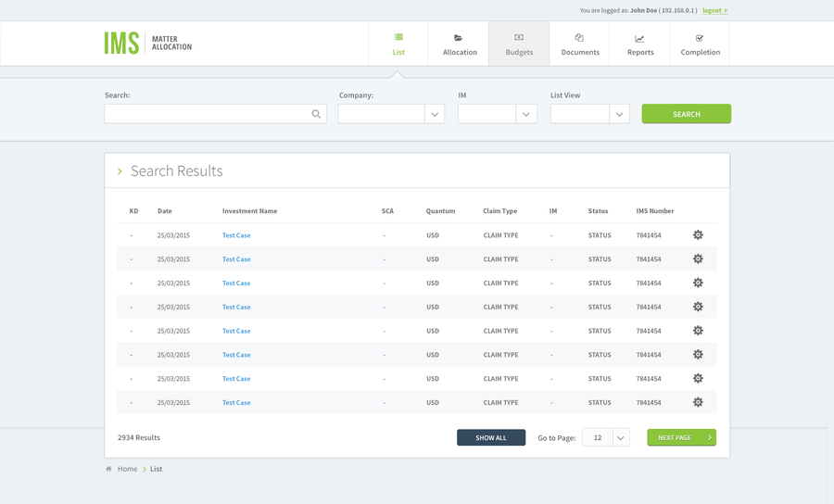Image resolution: width=834 pixels, height=504 pixels.
Task: Click the Status column header
Action: pos(598,211)
